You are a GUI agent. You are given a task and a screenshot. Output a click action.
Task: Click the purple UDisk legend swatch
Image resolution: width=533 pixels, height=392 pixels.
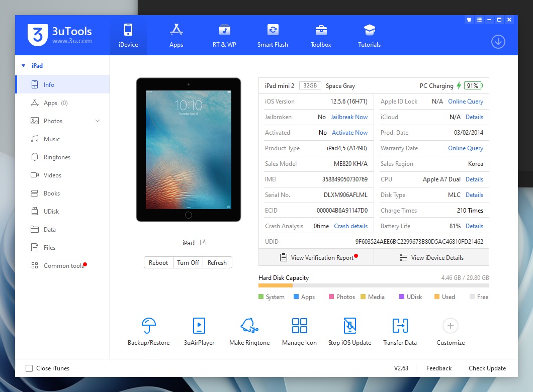coord(402,297)
